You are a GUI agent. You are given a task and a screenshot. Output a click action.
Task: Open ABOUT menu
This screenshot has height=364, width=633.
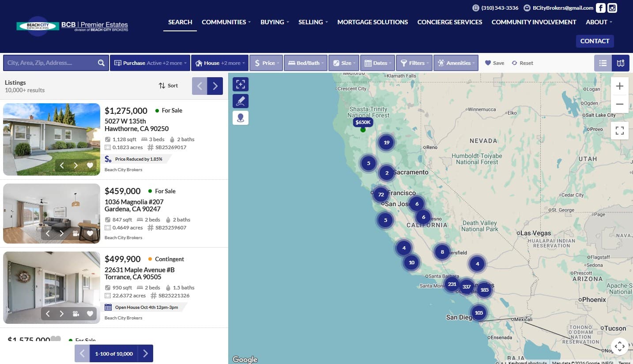click(599, 22)
